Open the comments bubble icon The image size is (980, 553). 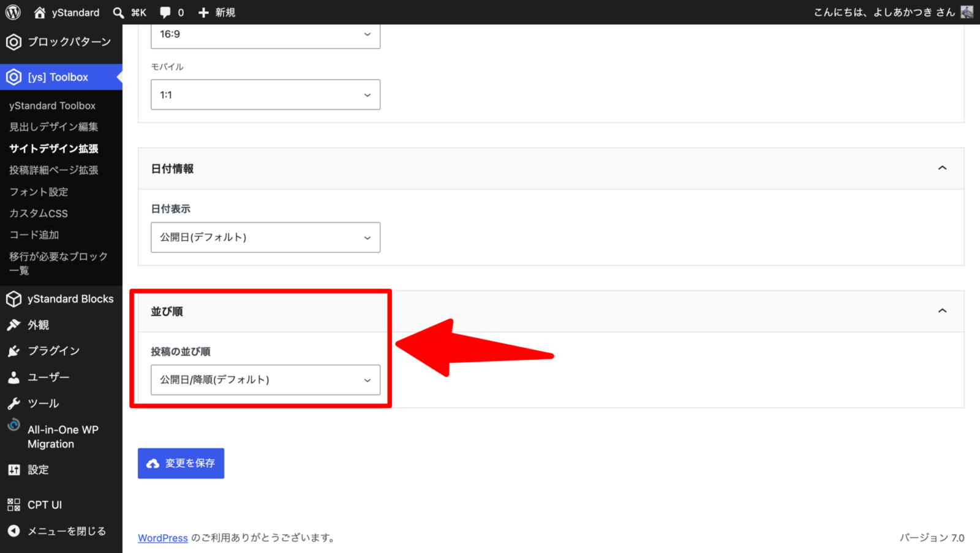[x=165, y=12]
